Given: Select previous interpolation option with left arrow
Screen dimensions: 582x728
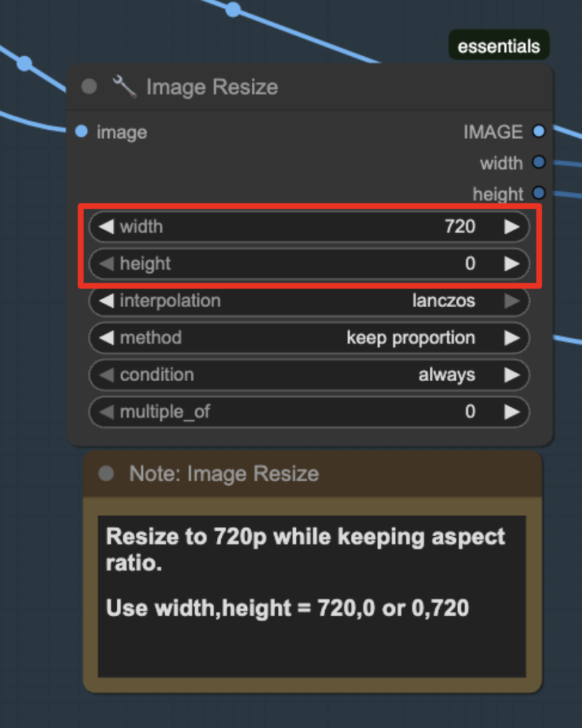Looking at the screenshot, I should 106,301.
